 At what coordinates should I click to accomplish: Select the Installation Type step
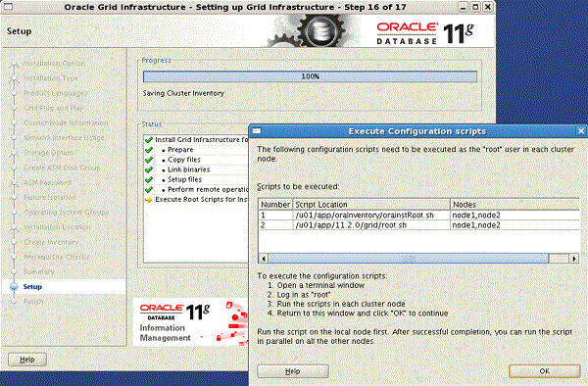tap(51, 78)
